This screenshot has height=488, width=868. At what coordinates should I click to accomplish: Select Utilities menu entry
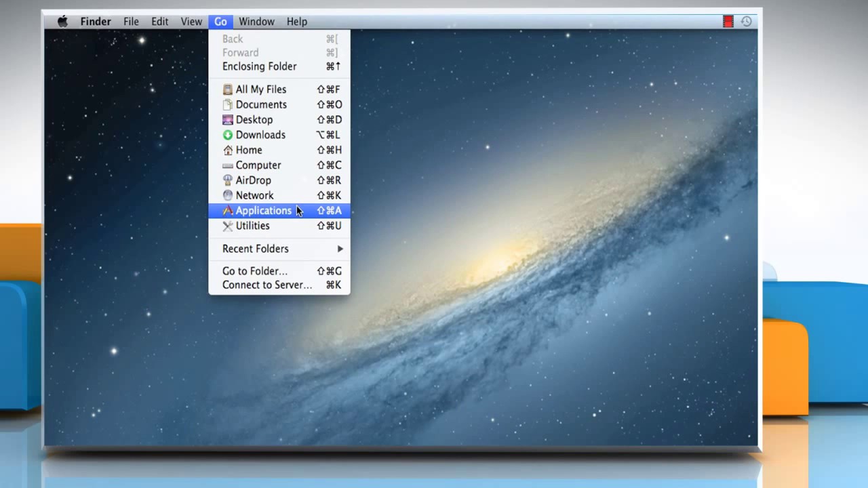tap(279, 226)
